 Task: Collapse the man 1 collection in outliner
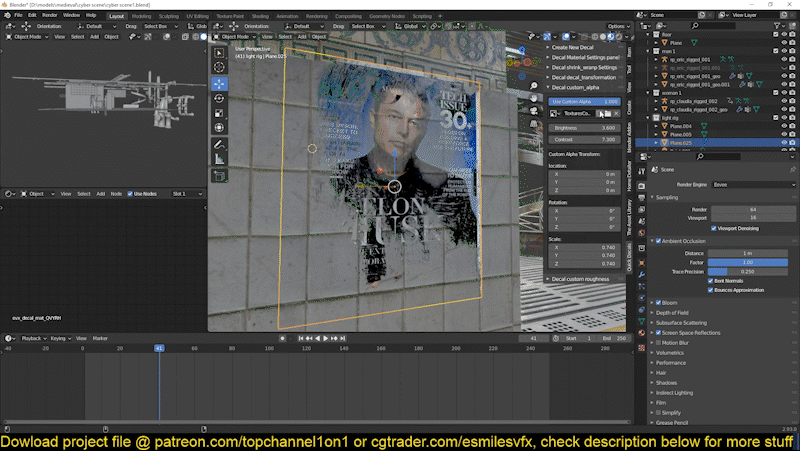pyautogui.click(x=648, y=51)
